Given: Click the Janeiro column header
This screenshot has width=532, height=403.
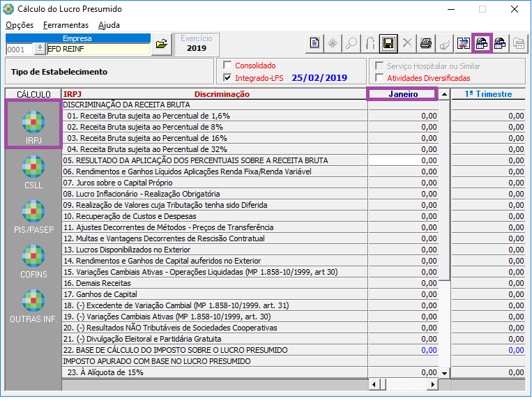Looking at the screenshot, I should pyautogui.click(x=403, y=94).
